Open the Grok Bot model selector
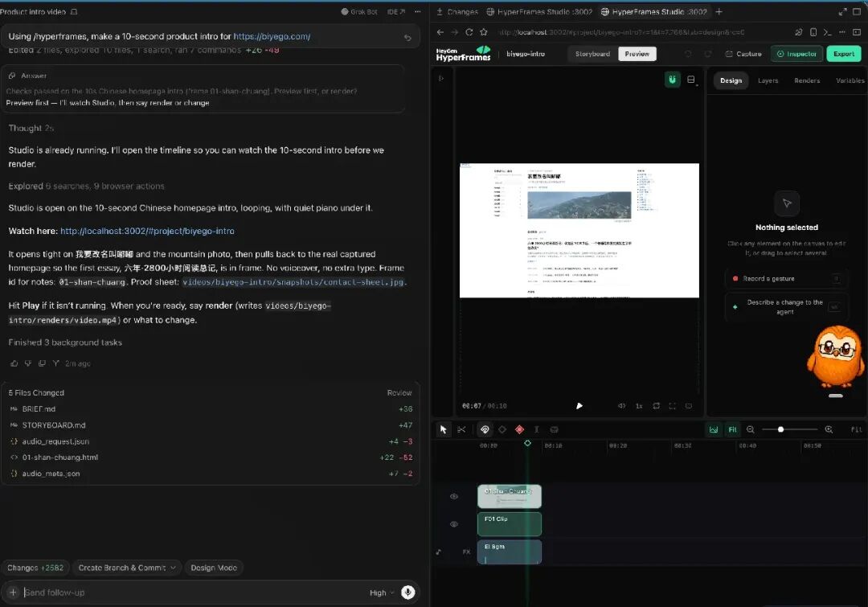This screenshot has width=868, height=607. [x=358, y=11]
